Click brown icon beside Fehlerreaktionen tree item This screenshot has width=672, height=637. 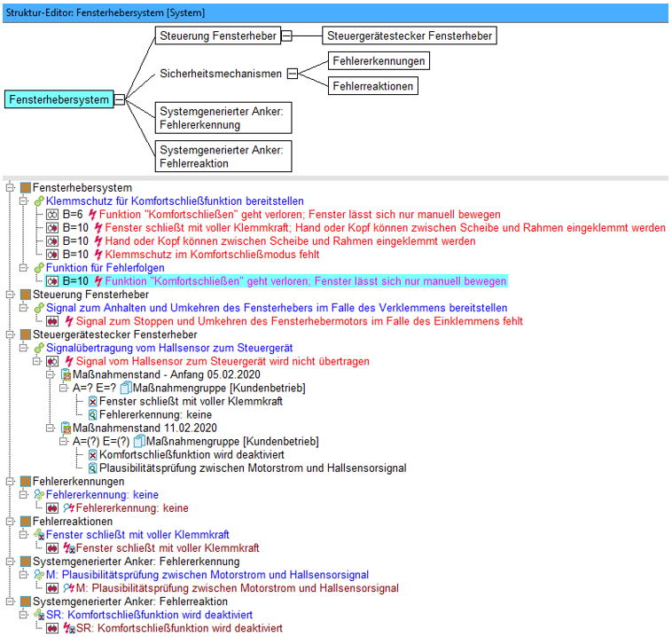point(26,521)
